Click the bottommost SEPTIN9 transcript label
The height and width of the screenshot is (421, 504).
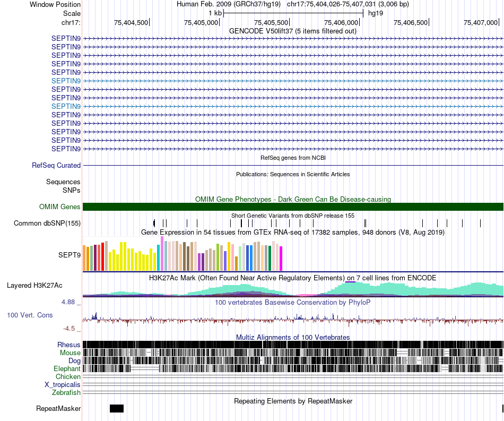coord(66,149)
